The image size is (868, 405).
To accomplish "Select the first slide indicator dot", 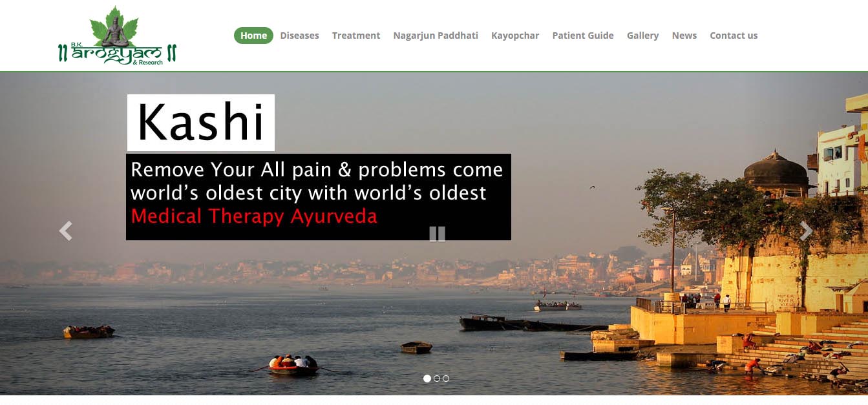I will [427, 379].
